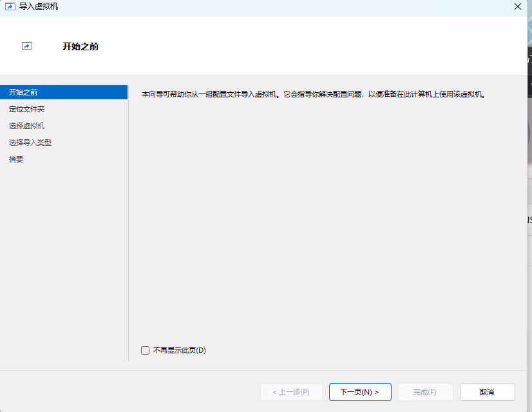Open the 选择导入类型 step
The width and height of the screenshot is (532, 412).
tap(30, 142)
